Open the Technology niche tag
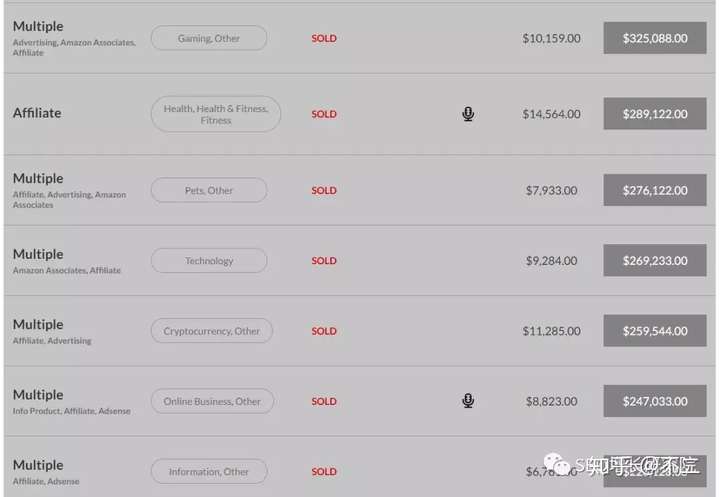 pyautogui.click(x=209, y=261)
